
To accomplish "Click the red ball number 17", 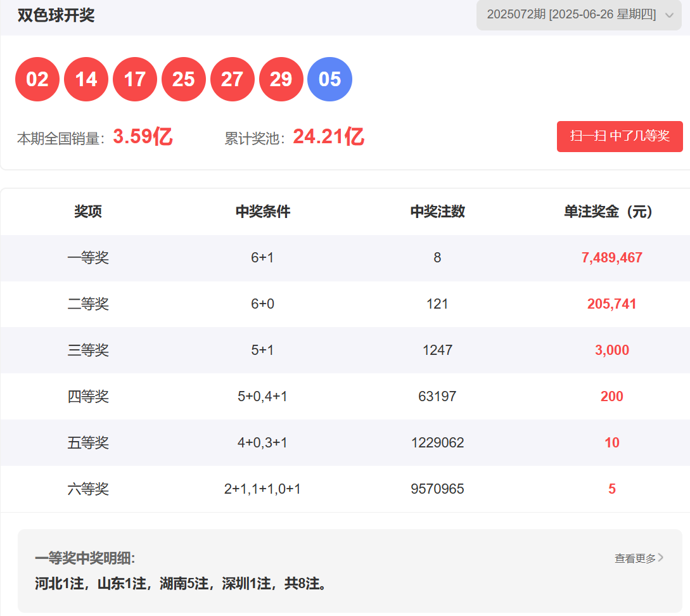I will pos(135,79).
